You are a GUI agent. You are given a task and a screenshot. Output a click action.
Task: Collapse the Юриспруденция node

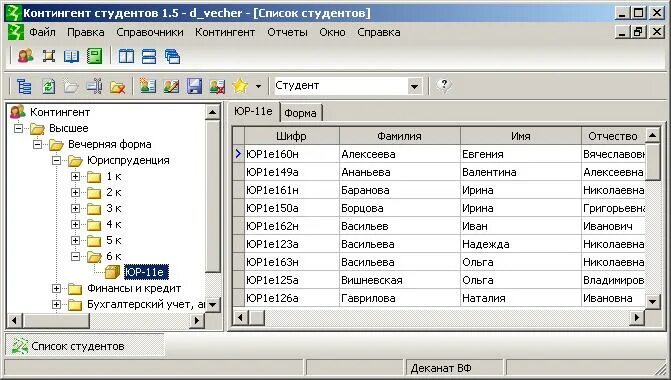tap(56, 160)
